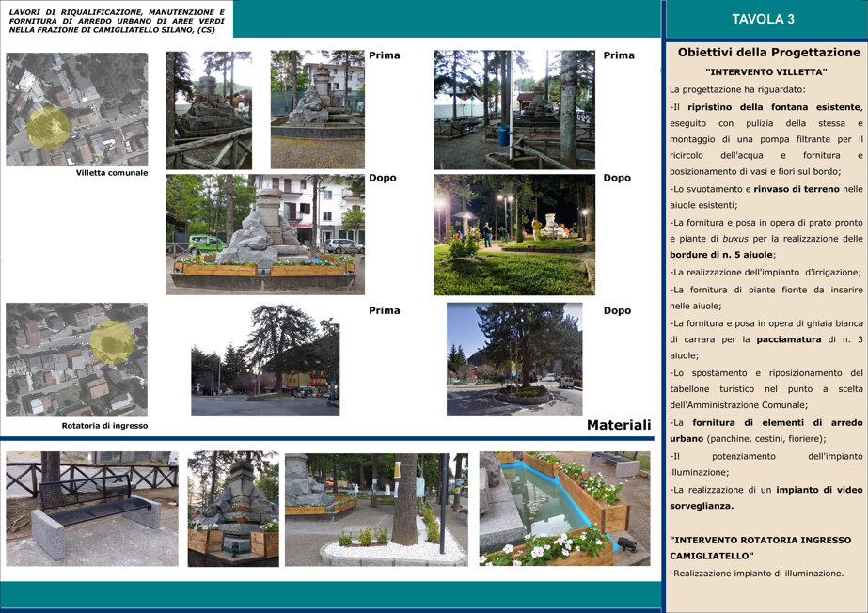
Task: Click "-La realizzazione dell'impianto d'irrigazione;" line
Action: tap(765, 273)
